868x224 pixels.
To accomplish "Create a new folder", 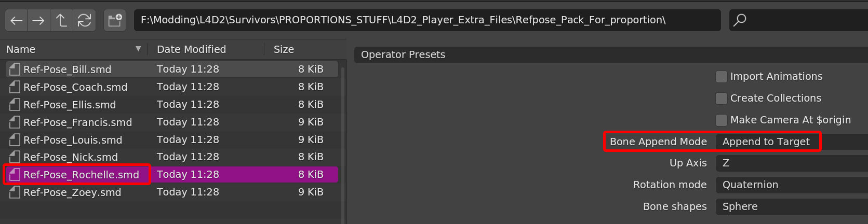I will (x=115, y=20).
